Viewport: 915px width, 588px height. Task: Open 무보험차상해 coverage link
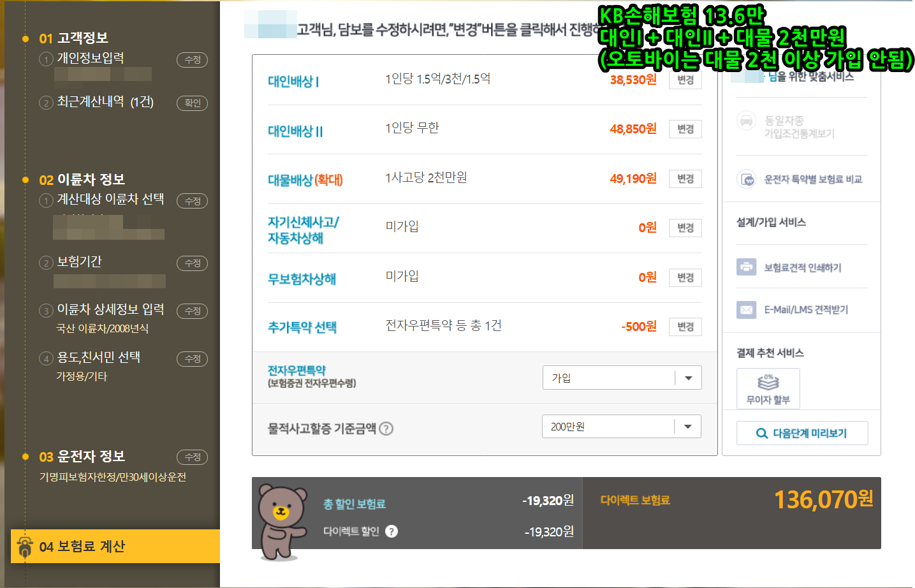302,279
